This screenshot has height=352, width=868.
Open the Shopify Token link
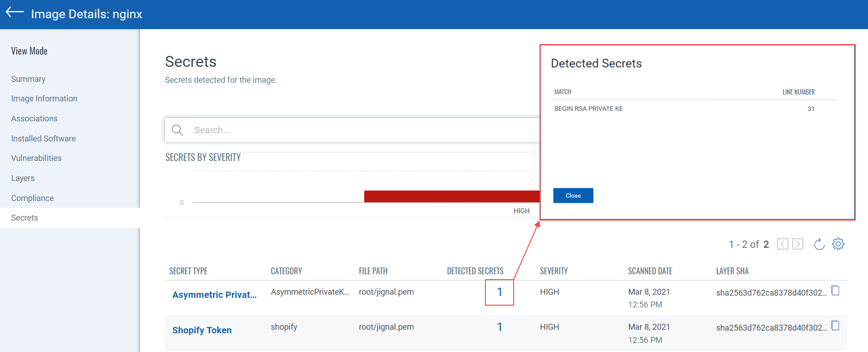pos(202,330)
